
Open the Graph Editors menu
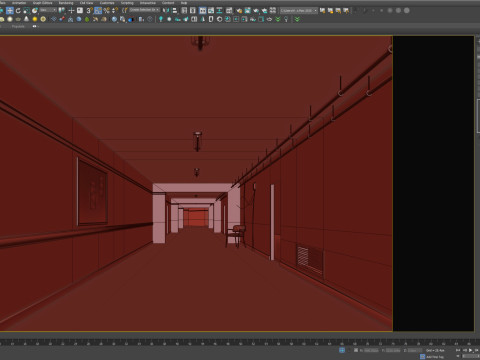[42, 3]
